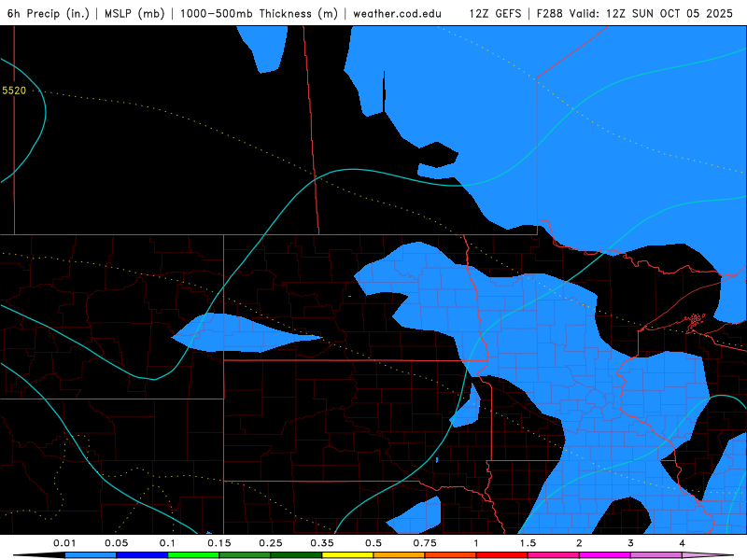Screen dimensions: 747x560
Task: Select the violet 3–4 legend swatch
Action: 656,555
